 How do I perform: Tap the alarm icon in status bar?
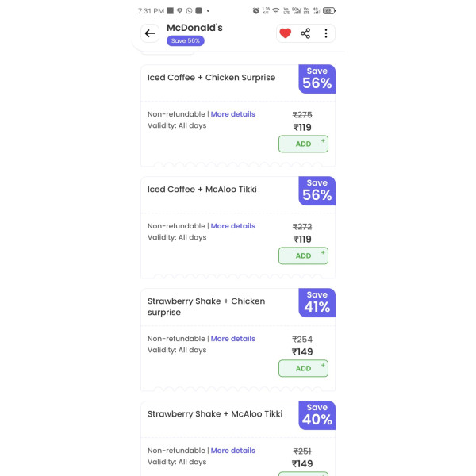[255, 11]
